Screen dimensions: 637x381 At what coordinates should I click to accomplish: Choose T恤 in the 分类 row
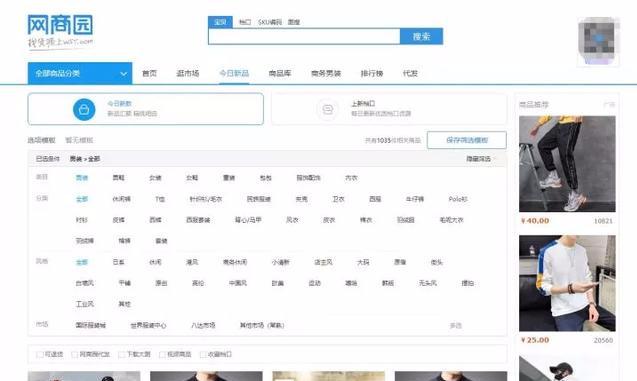(160, 199)
